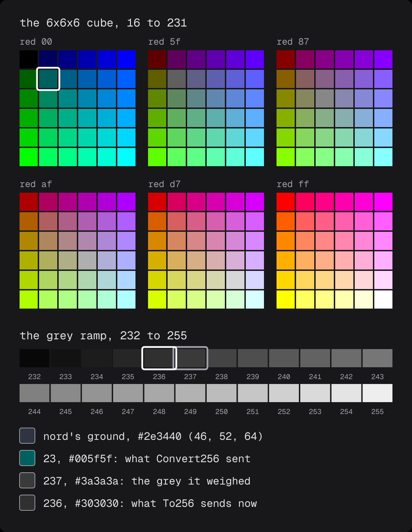Screen dimensions: 412x532
Task: Click the legend swatch for 23, #005f5f
Action: pos(27,458)
